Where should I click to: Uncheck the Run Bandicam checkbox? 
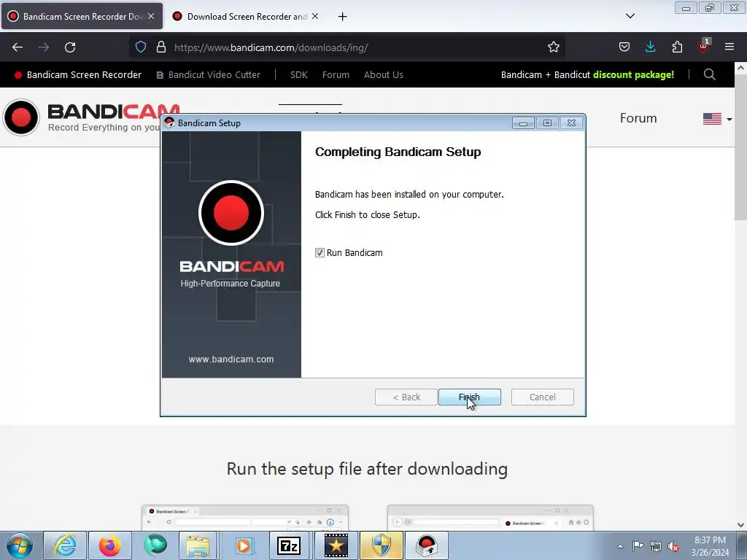pos(320,252)
